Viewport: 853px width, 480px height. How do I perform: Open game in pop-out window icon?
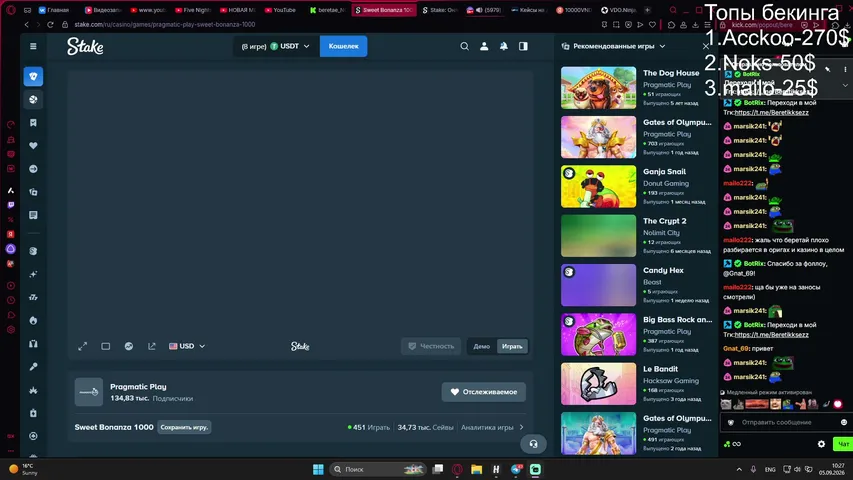point(152,346)
